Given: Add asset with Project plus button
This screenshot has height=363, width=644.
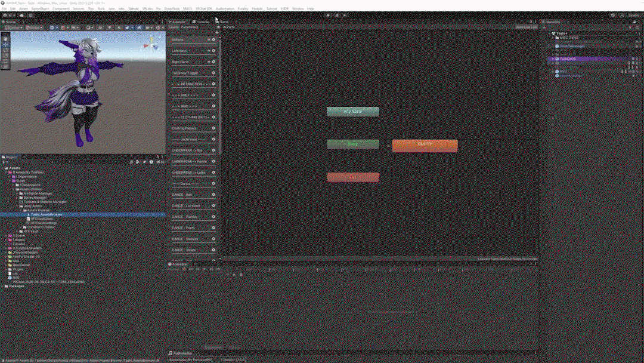Looking at the screenshot, I should 4,162.
